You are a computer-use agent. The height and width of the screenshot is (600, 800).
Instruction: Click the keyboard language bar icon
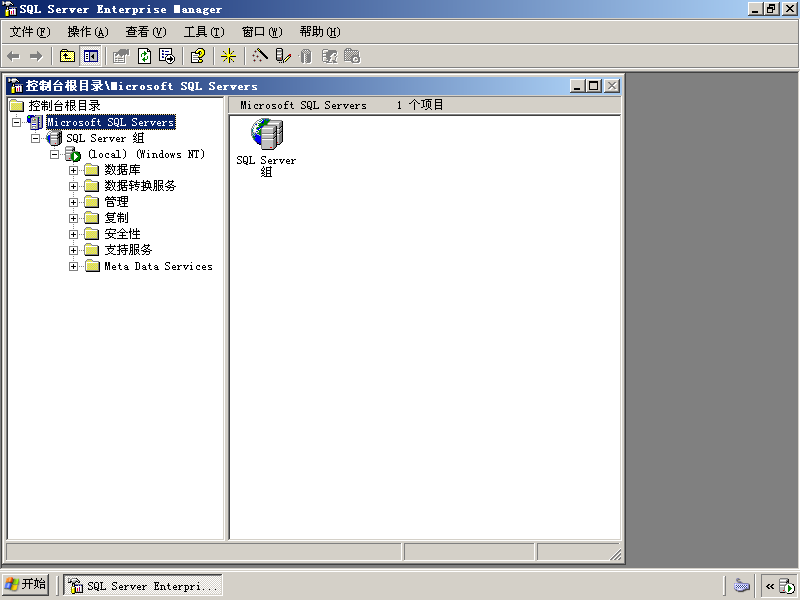point(741,585)
